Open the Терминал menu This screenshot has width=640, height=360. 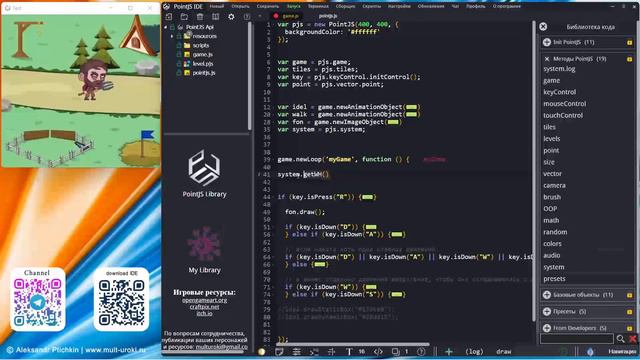[x=318, y=6]
